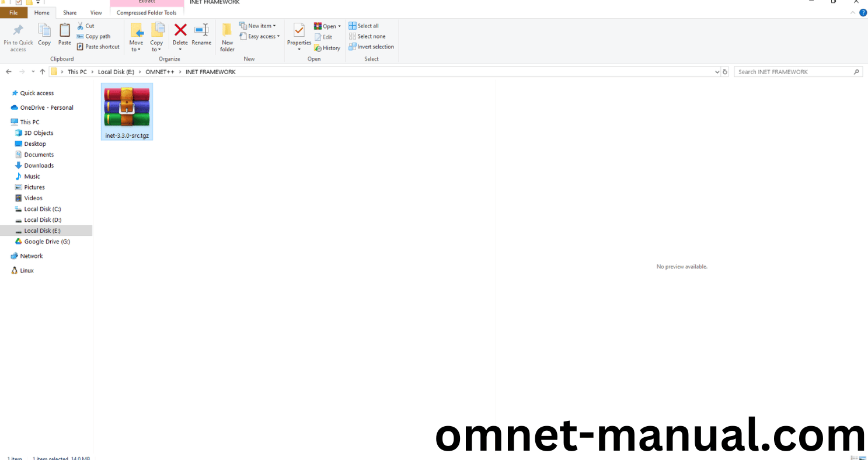Click the Cut scissors icon
The width and height of the screenshot is (868, 460).
(81, 26)
